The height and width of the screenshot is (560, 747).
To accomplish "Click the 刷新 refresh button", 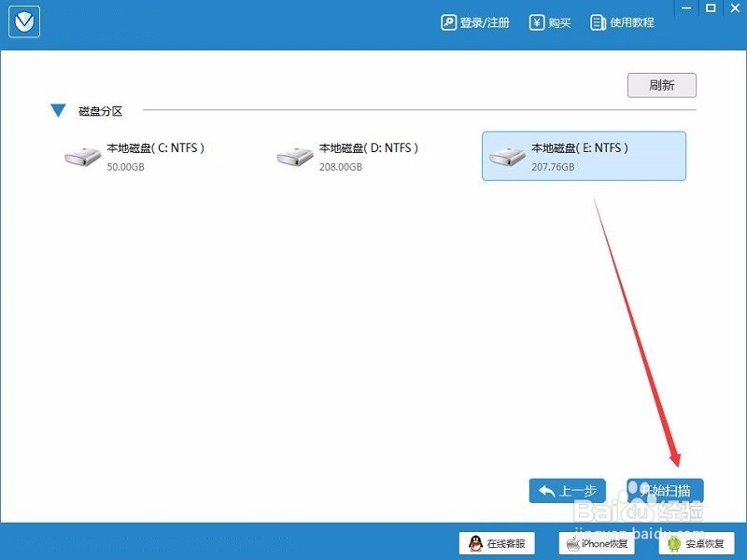I will click(661, 85).
